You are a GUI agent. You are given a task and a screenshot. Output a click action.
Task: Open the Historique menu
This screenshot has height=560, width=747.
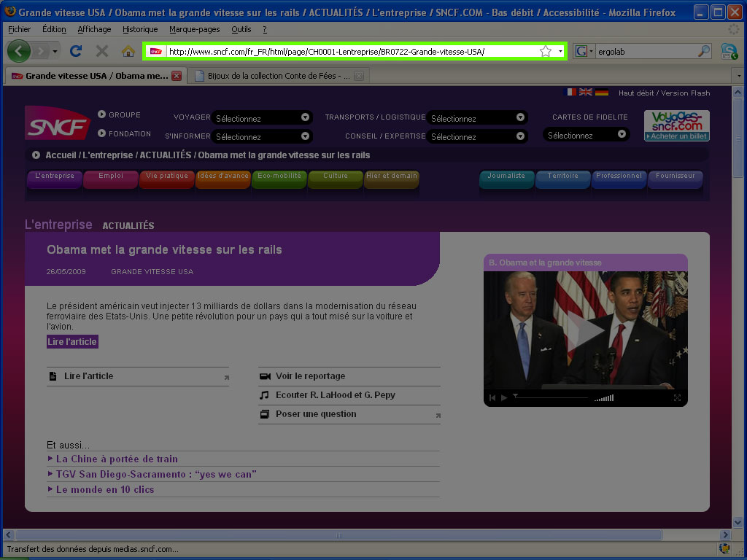click(x=140, y=29)
